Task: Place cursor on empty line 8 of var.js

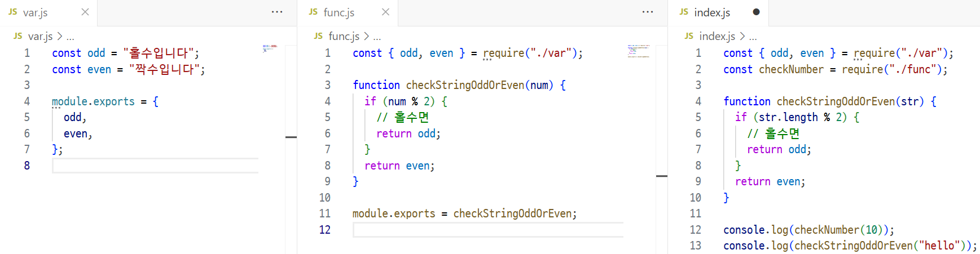Action: pos(155,166)
